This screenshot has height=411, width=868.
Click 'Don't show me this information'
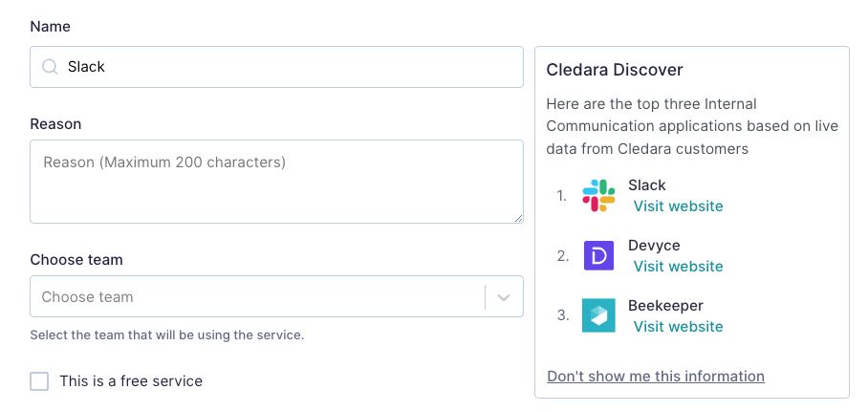pos(656,377)
